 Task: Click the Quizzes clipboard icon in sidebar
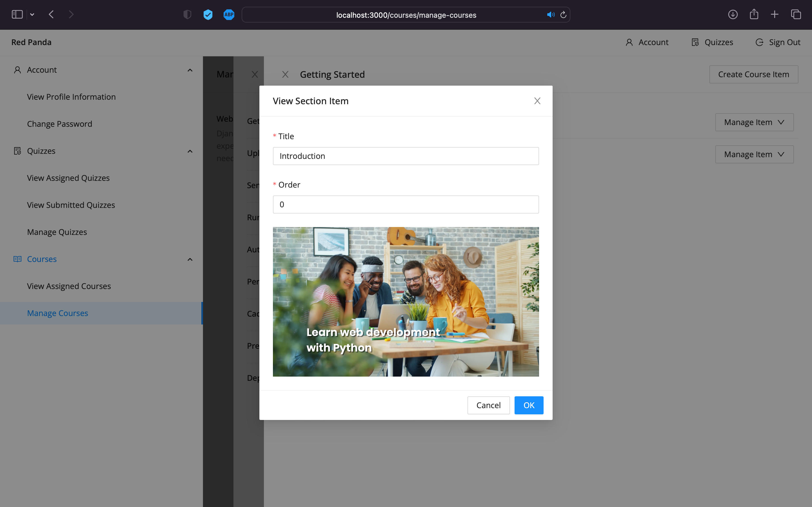[17, 151]
